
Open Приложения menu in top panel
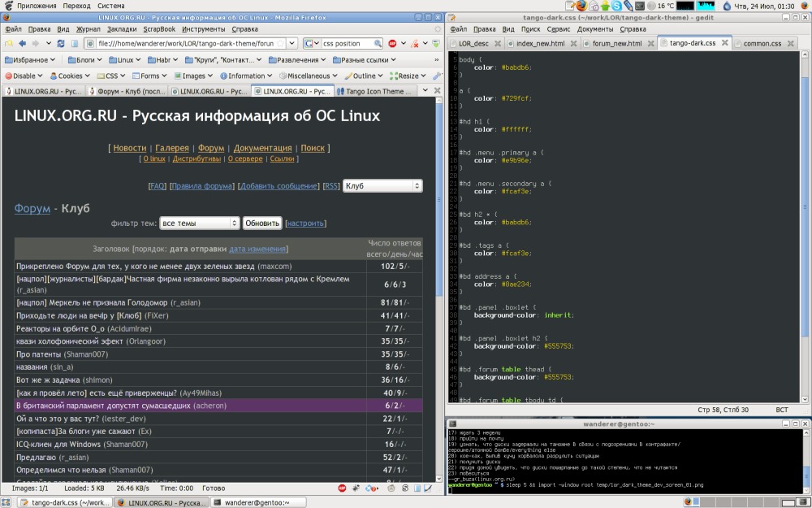tap(37, 6)
